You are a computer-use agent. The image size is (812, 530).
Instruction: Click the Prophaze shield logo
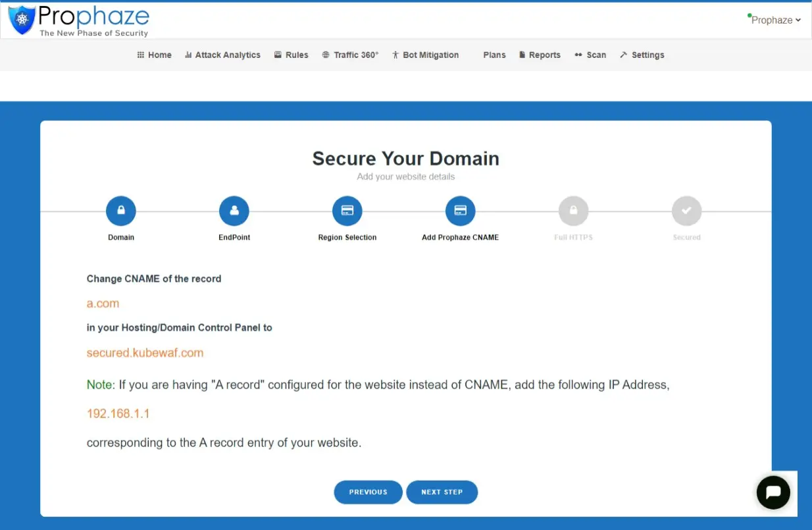[22, 20]
